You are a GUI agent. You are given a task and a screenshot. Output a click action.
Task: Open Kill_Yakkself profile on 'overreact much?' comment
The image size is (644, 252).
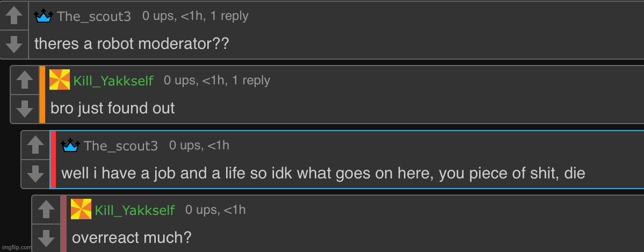(x=135, y=210)
